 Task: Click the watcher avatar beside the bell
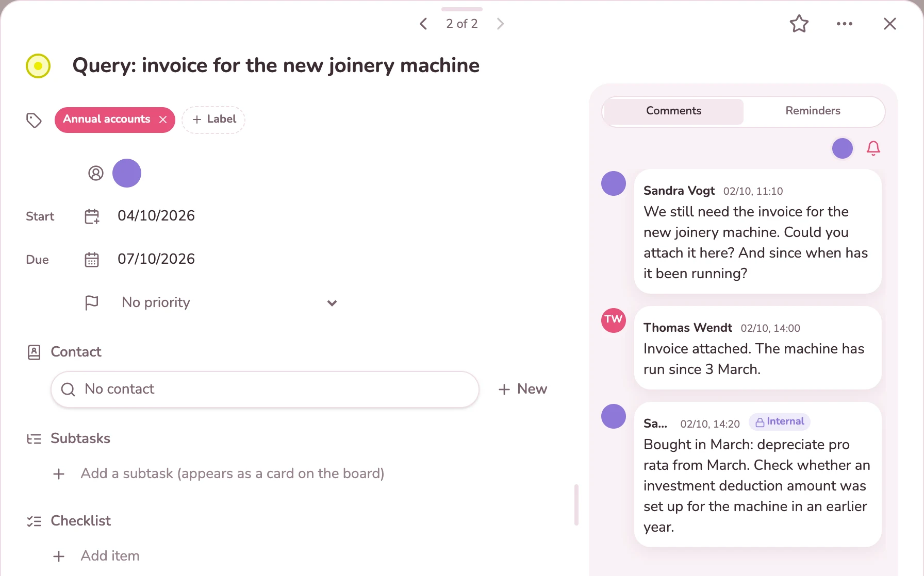coord(843,148)
